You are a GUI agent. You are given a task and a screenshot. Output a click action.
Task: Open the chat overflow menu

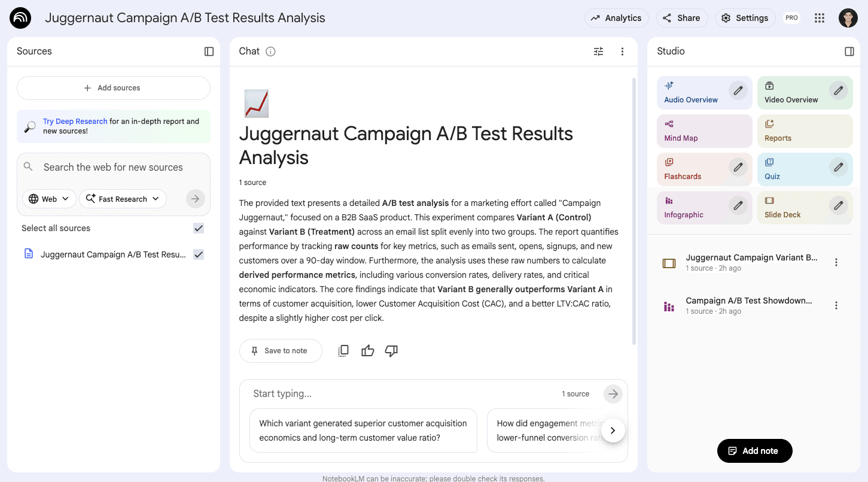point(622,51)
